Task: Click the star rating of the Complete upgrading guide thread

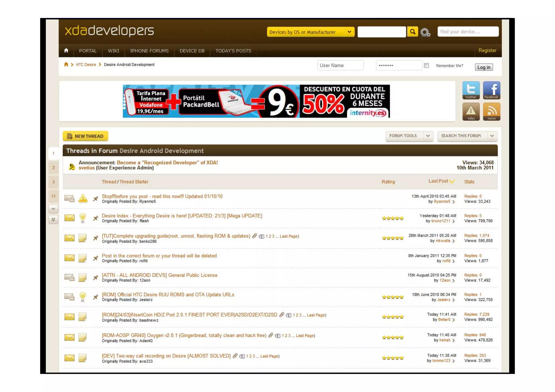Action: click(393, 238)
